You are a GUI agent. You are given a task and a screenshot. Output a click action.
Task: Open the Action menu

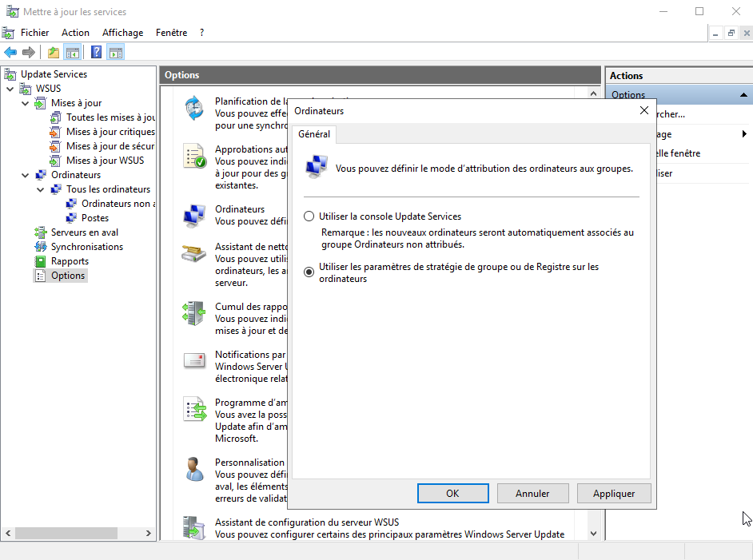pos(75,33)
